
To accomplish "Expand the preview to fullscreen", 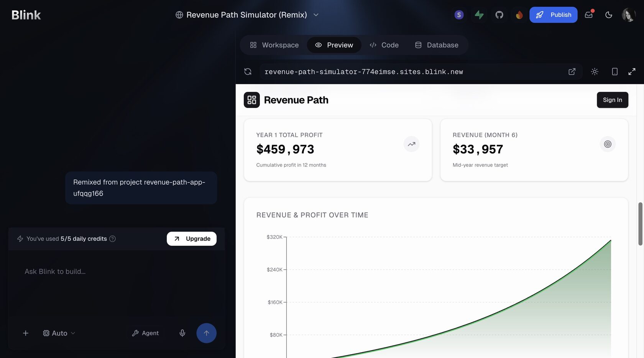I will click(x=632, y=72).
